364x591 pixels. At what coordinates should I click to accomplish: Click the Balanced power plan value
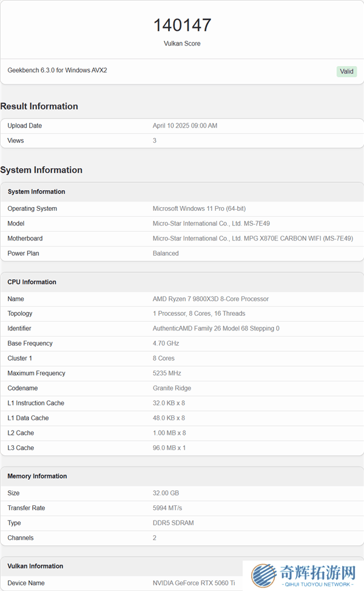pyautogui.click(x=166, y=253)
